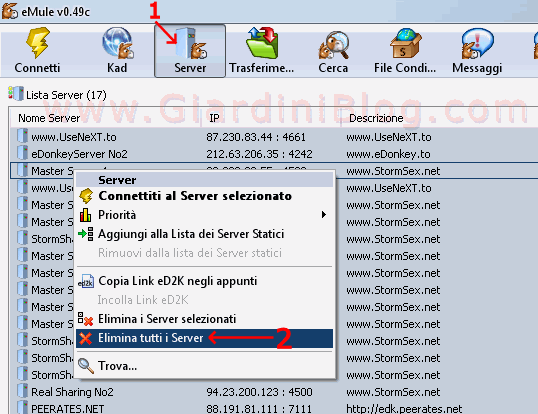This screenshot has height=414, width=538.
Task: Click IP 88.191.81.111 : 7111
Action: 259,409
